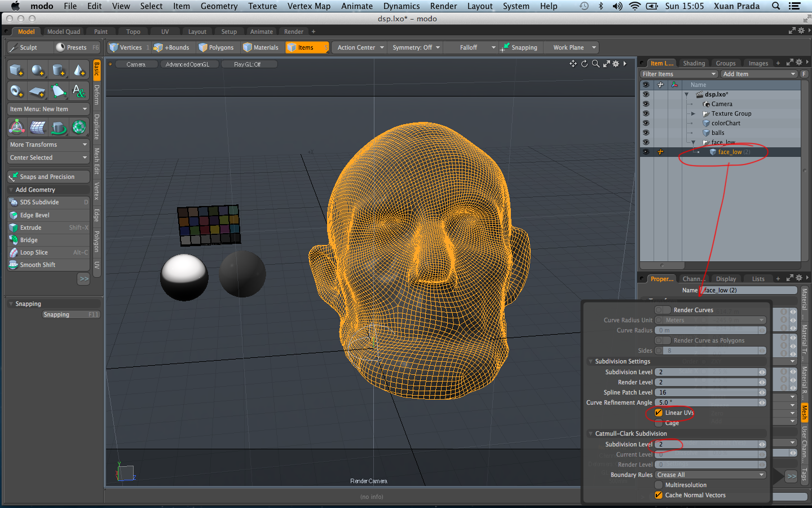
Task: Expand the Texture Group tree item
Action: click(693, 113)
